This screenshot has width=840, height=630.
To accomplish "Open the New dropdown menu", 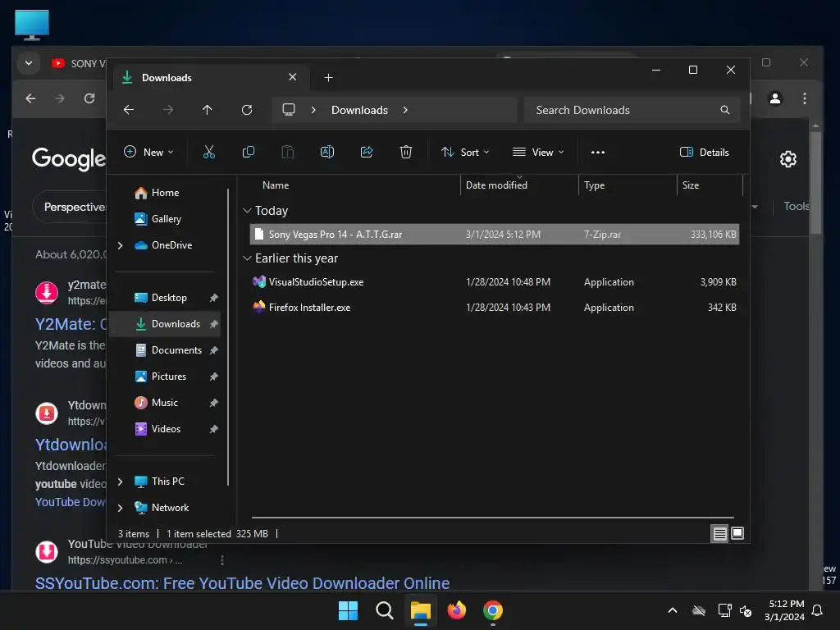I will point(148,152).
